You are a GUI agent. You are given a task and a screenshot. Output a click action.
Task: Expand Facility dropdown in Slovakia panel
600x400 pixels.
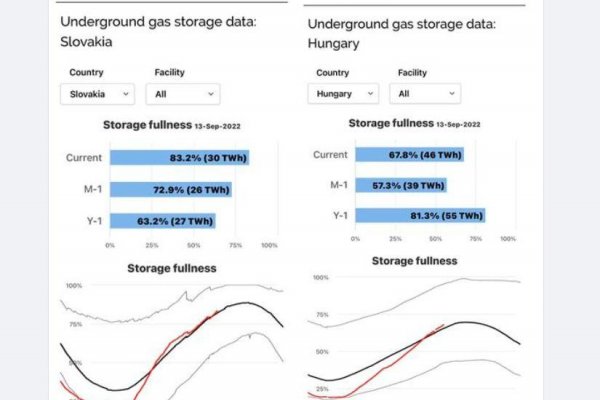tap(182, 94)
